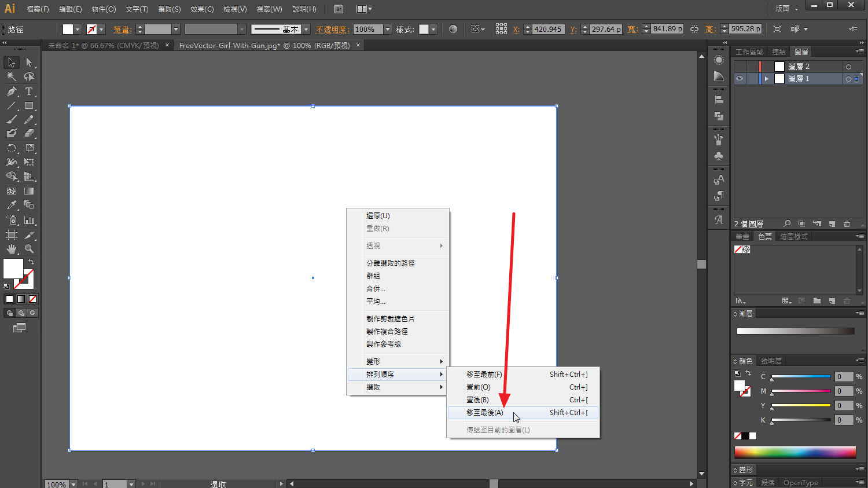This screenshot has height=488, width=868.
Task: Click target circle of 圖層 1
Action: (x=848, y=79)
